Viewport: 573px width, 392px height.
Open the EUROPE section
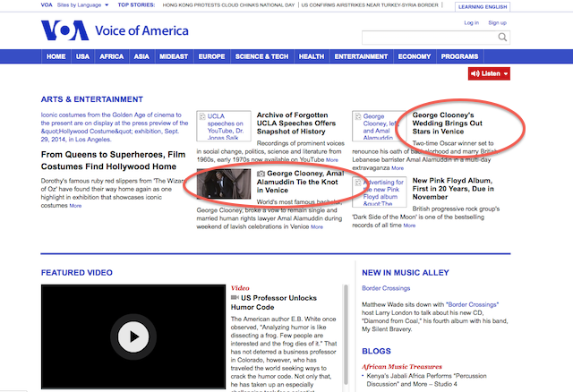[211, 56]
